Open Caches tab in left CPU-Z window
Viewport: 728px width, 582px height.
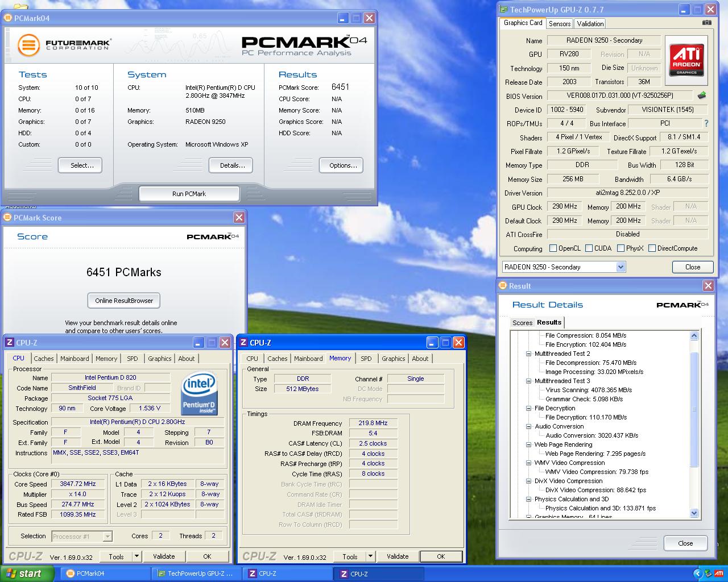coord(43,359)
